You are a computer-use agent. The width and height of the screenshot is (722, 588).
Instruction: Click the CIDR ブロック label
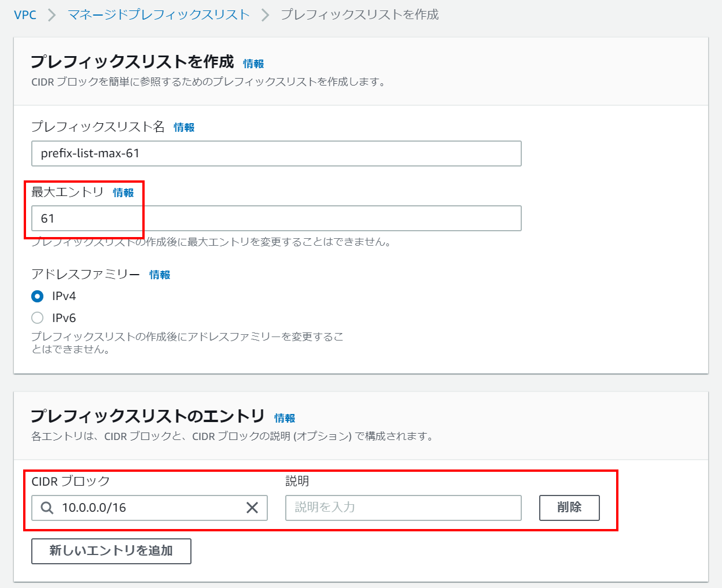pyautogui.click(x=71, y=481)
